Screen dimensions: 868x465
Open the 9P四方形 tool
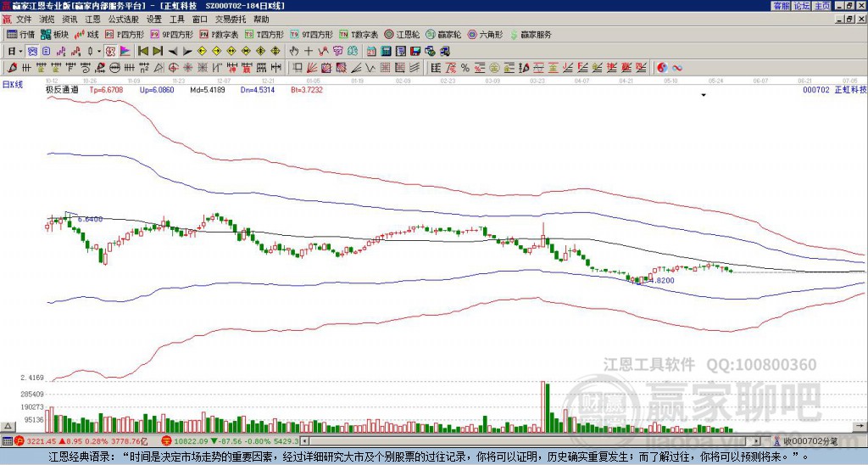[171, 34]
